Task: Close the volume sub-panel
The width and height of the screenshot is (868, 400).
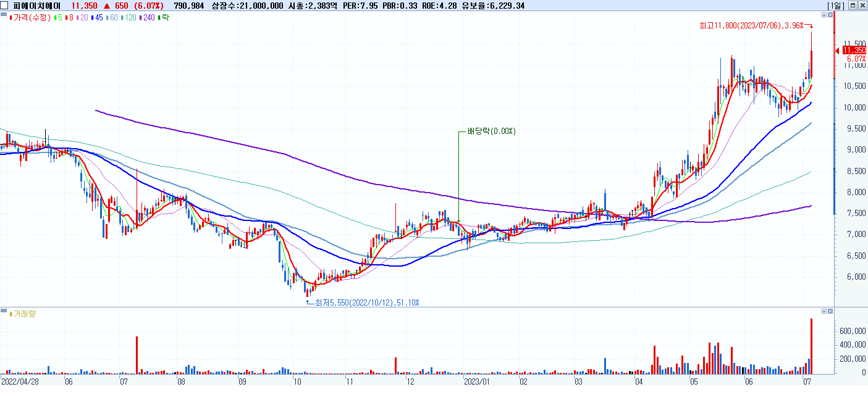Action: [x=830, y=310]
